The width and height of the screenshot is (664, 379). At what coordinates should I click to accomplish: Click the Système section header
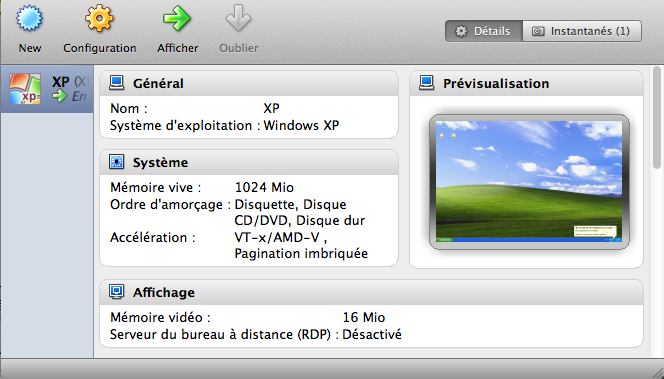pyautogui.click(x=249, y=162)
